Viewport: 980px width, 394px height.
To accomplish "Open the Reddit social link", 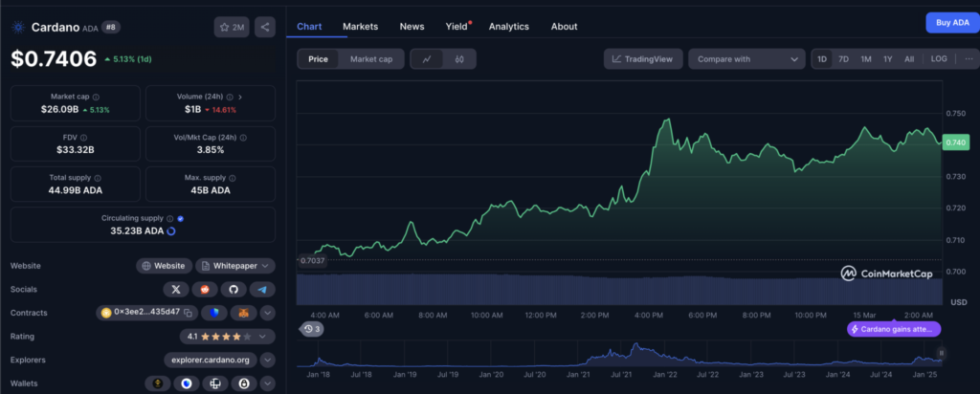I will 205,289.
